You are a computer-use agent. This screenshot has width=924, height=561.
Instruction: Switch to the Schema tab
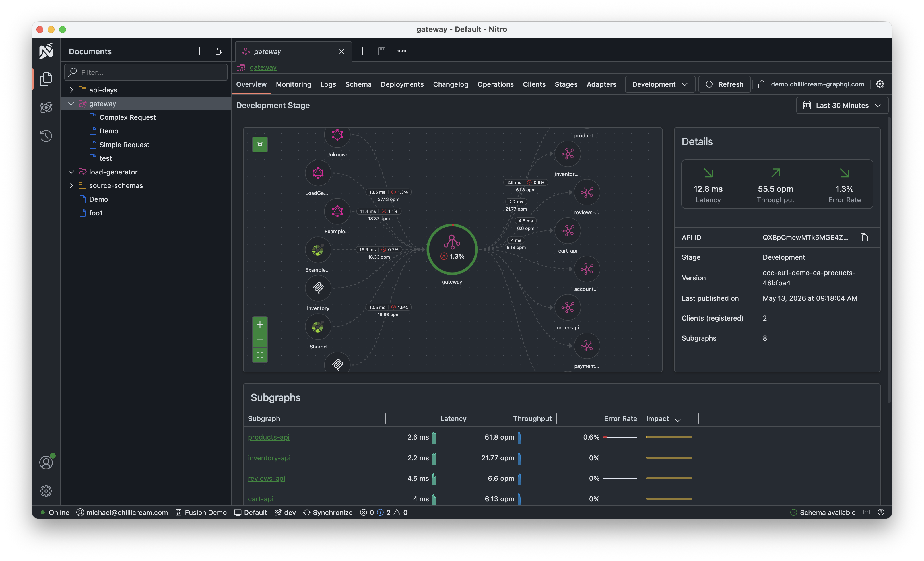click(x=358, y=84)
